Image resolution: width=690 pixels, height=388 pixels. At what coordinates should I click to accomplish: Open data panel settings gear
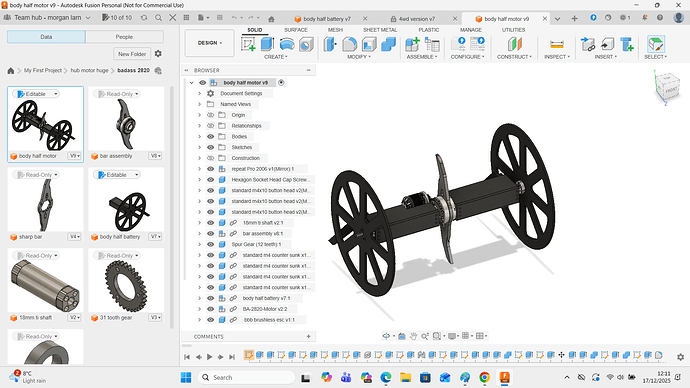[158, 54]
